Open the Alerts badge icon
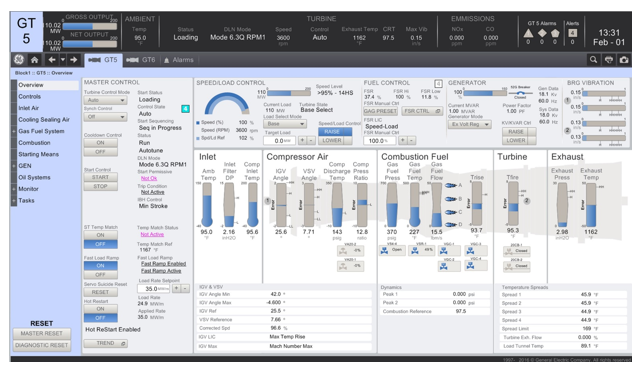 tap(573, 33)
